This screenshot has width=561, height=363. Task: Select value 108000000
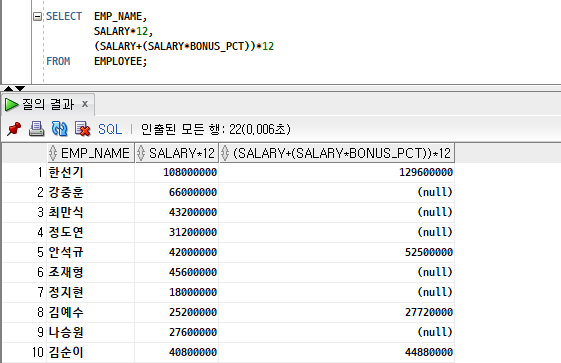pos(177,172)
